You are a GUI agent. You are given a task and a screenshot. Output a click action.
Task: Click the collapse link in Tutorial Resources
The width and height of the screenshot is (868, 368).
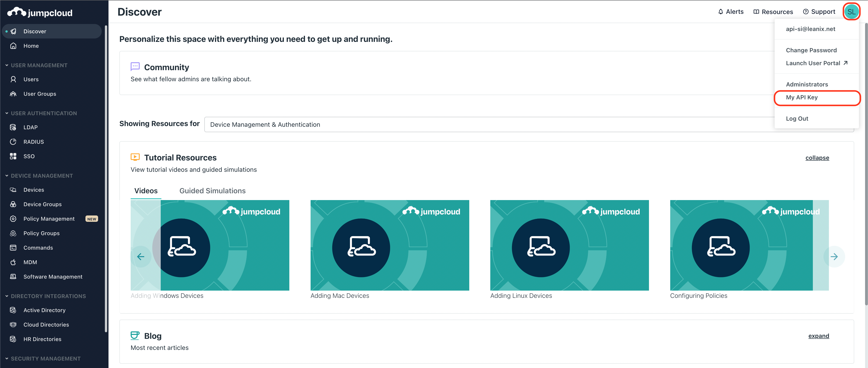817,158
